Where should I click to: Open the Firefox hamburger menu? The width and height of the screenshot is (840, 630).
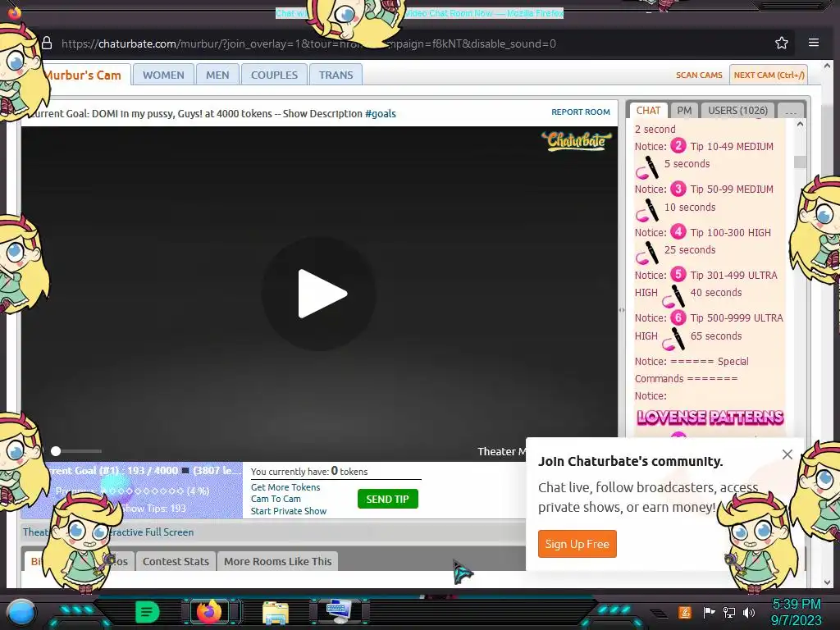[x=813, y=43]
